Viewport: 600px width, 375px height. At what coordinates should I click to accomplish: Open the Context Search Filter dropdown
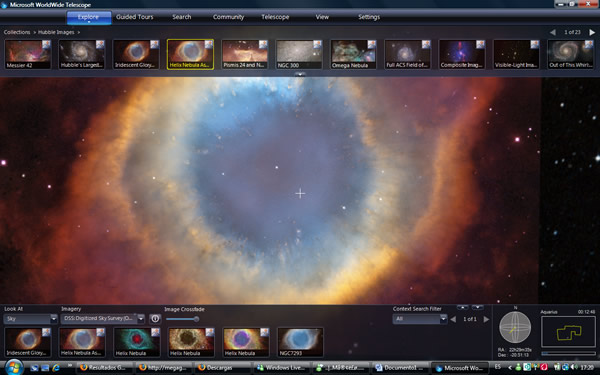tap(420, 319)
